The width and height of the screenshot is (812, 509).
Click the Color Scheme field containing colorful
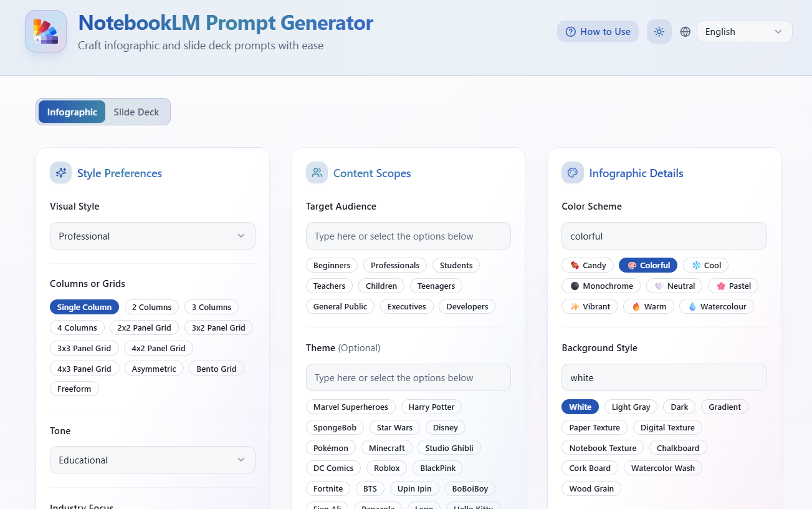[664, 236]
